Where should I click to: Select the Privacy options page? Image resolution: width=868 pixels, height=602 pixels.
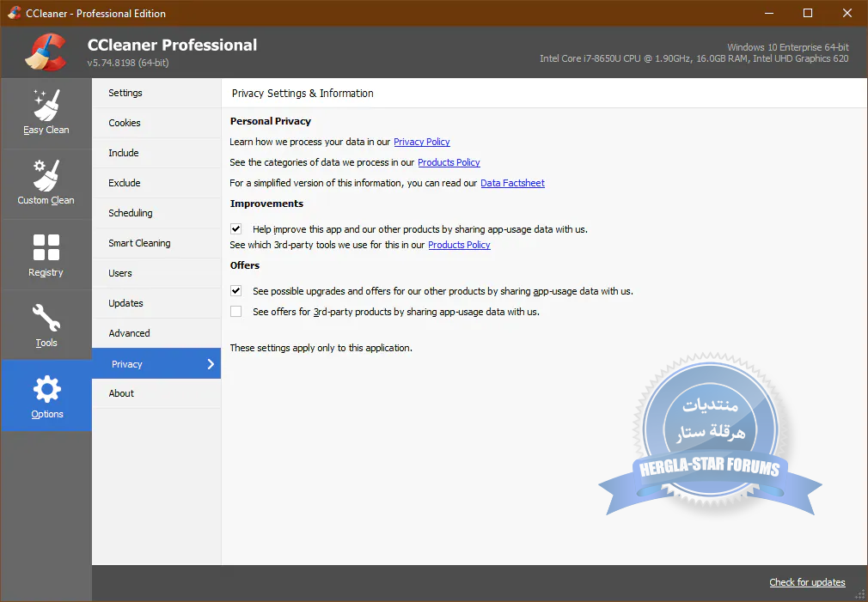pyautogui.click(x=156, y=363)
